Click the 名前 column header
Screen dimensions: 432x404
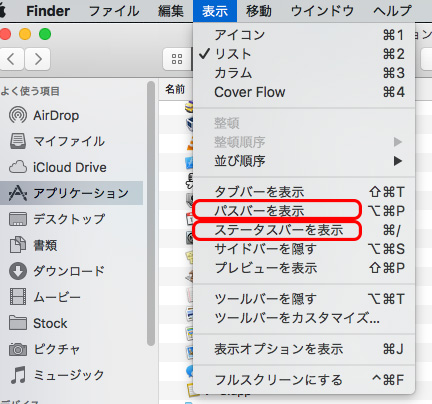coord(175,89)
